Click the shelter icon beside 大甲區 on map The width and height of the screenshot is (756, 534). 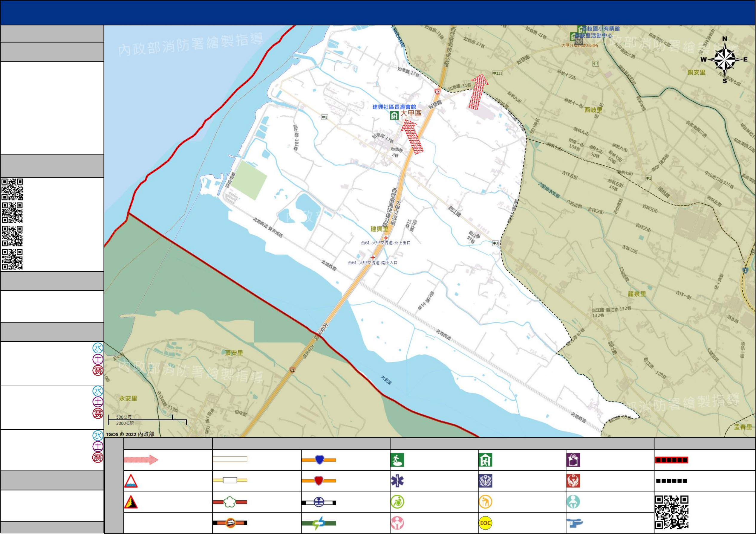point(394,115)
